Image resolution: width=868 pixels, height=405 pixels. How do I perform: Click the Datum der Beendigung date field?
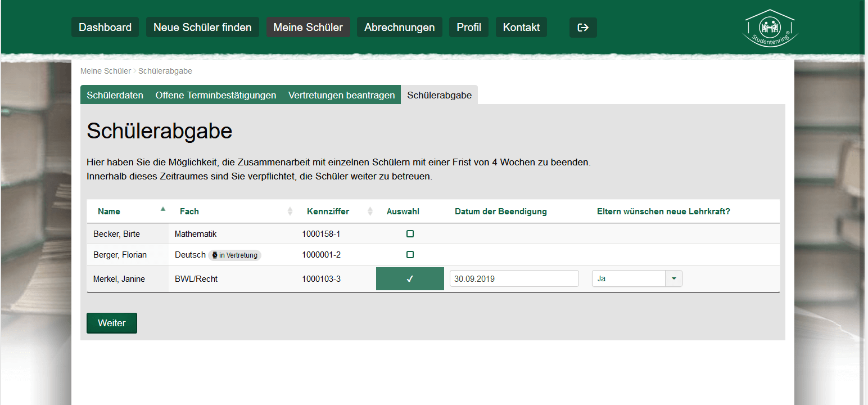[514, 278]
